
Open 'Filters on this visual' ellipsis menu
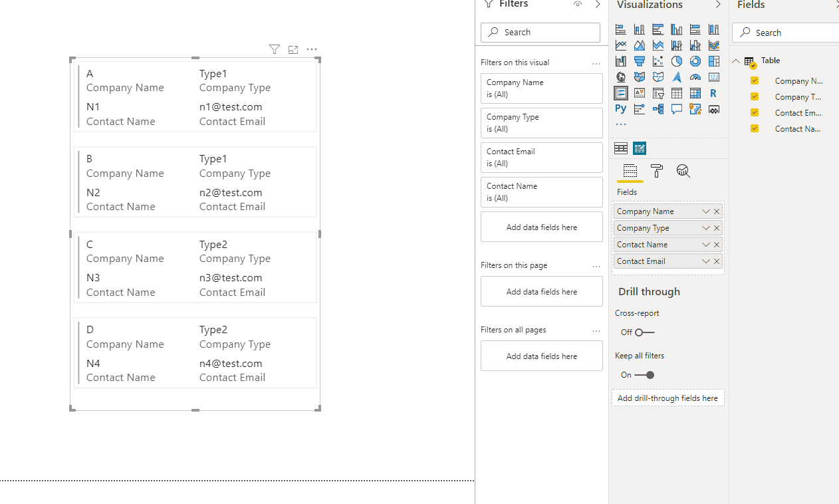coord(596,63)
